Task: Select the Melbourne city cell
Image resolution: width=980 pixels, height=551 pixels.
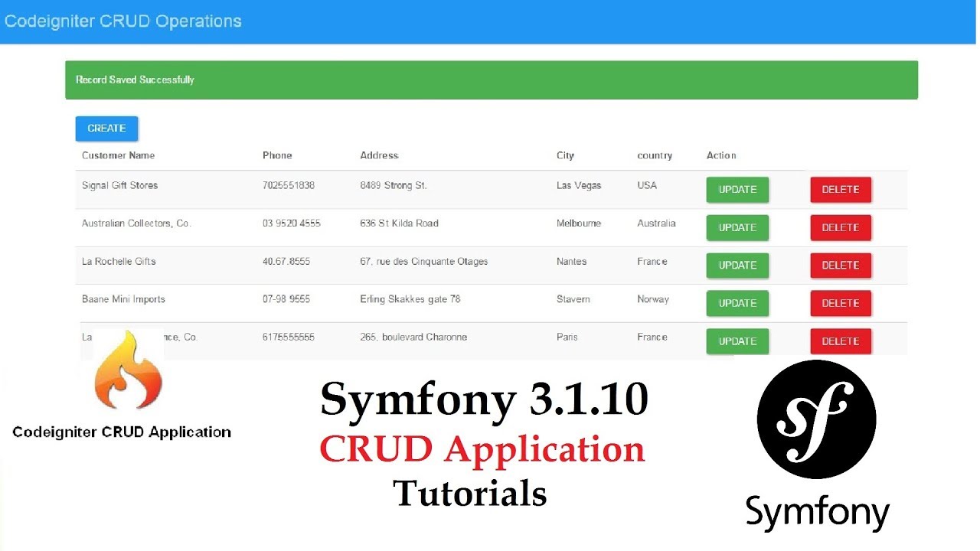Action: coord(579,223)
